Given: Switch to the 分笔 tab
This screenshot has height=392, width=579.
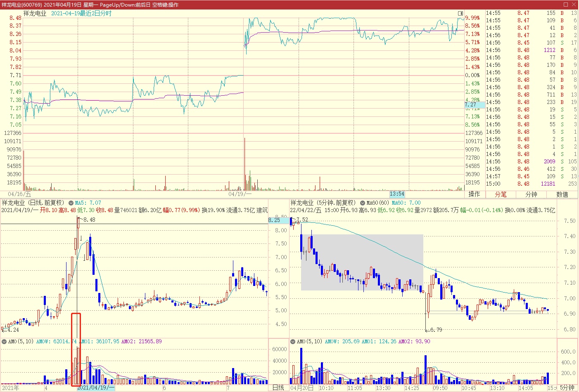Looking at the screenshot, I should pyautogui.click(x=501, y=194).
